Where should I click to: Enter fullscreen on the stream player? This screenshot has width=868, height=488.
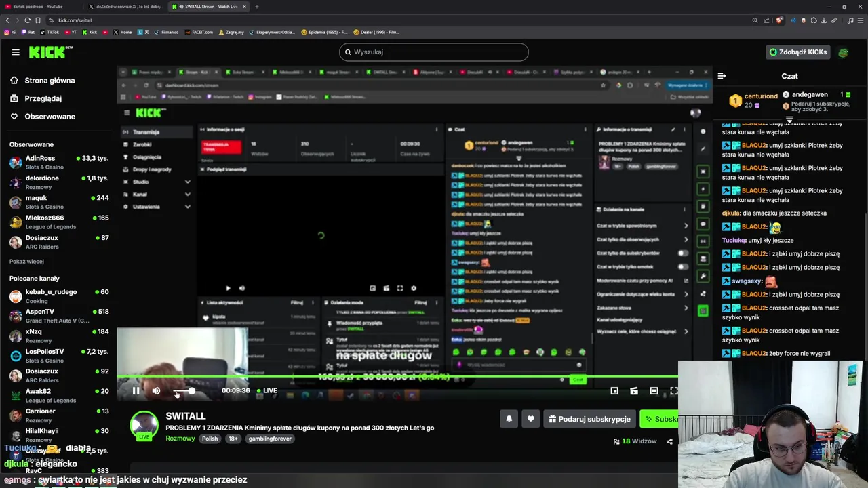click(x=673, y=390)
